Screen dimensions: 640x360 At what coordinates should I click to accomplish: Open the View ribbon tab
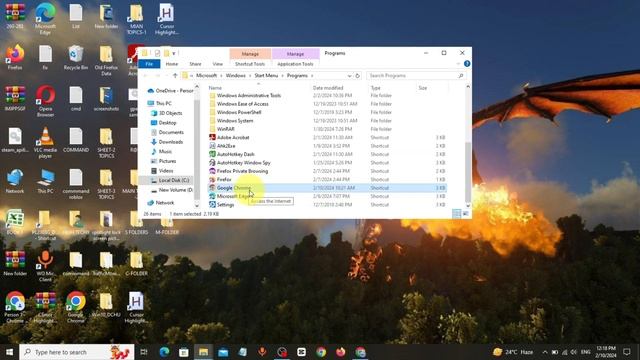click(x=218, y=64)
